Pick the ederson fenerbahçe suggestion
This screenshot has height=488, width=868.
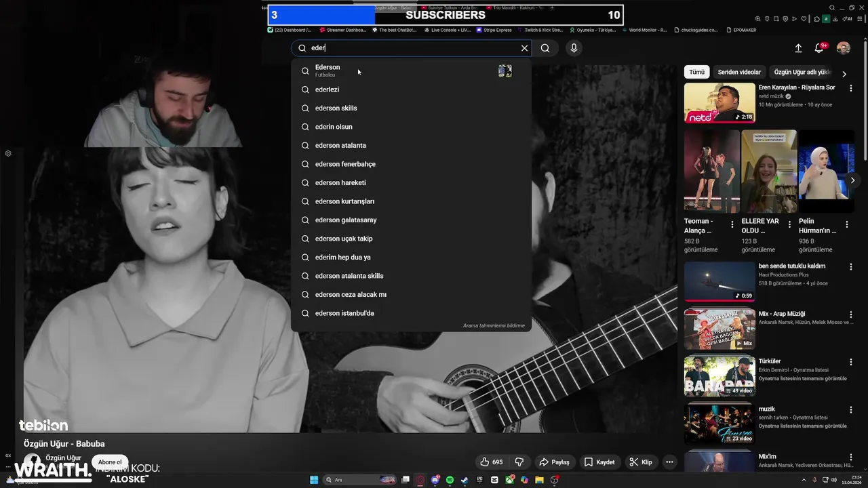pos(411,164)
